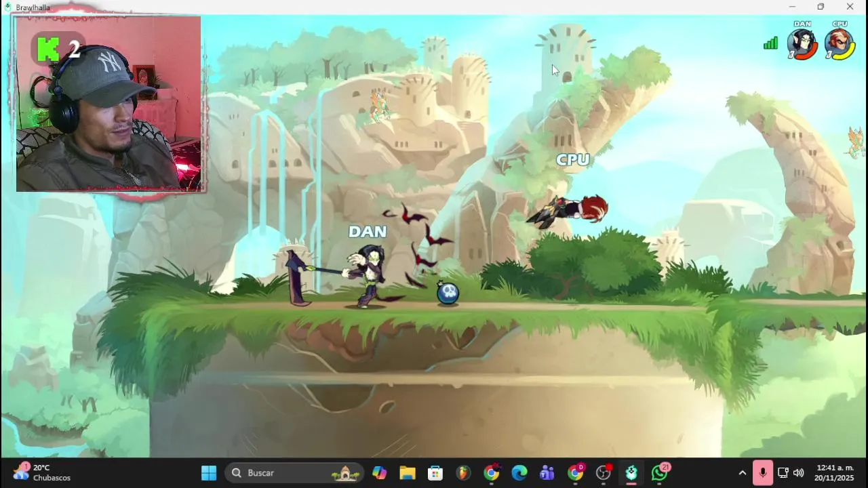This screenshot has height=488, width=868.
Task: Click the green connection signal bars icon
Action: point(770,43)
